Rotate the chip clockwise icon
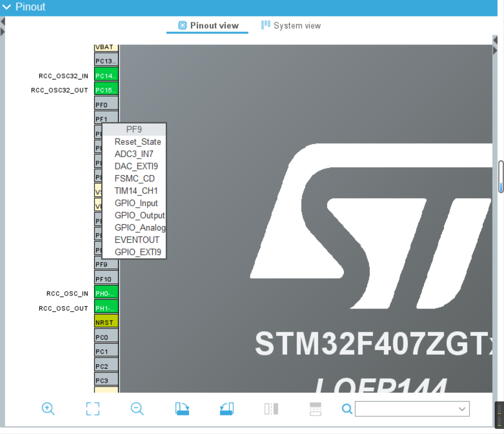 pos(182,409)
